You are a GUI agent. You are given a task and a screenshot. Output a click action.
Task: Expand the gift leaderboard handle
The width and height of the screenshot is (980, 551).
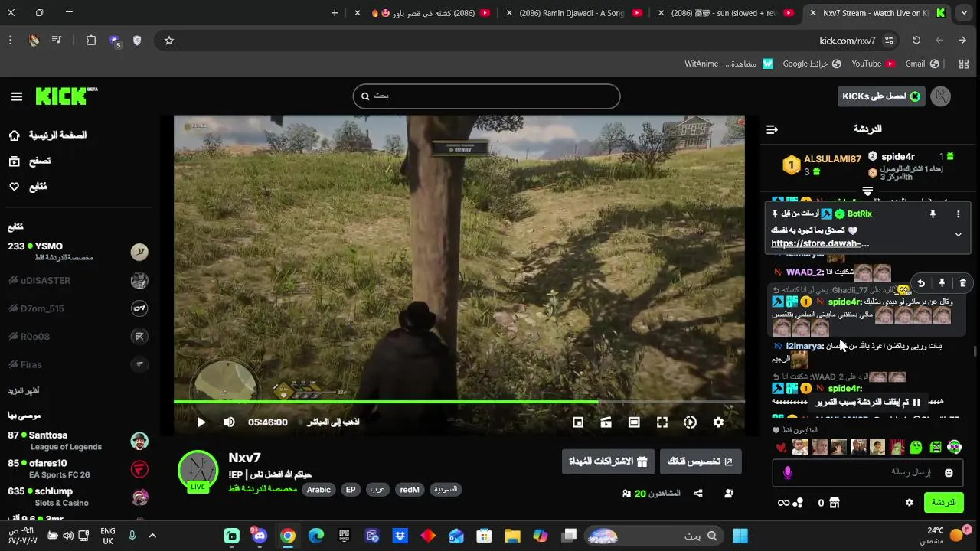(x=867, y=191)
